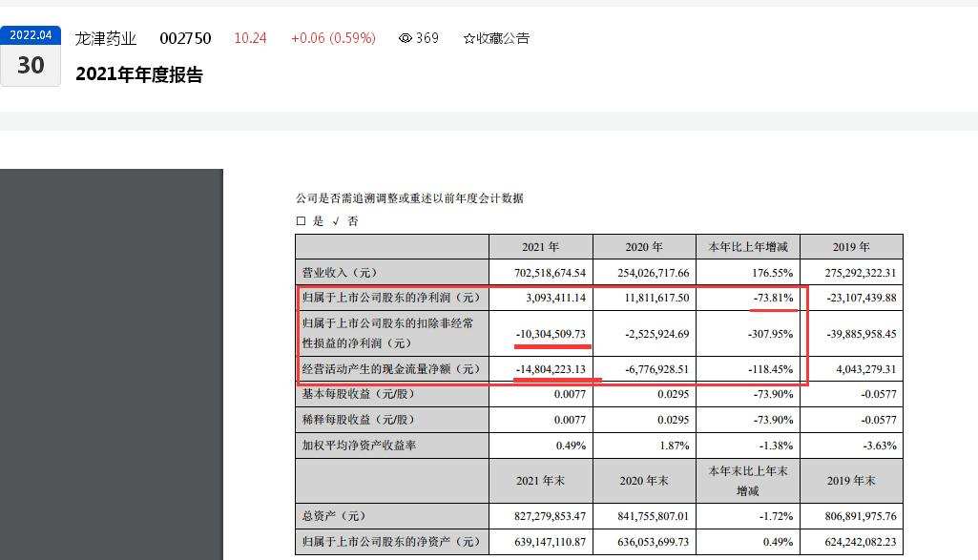Click revenue value 275,292,322.31
Image resolution: width=978 pixels, height=560 pixels.
pos(860,273)
